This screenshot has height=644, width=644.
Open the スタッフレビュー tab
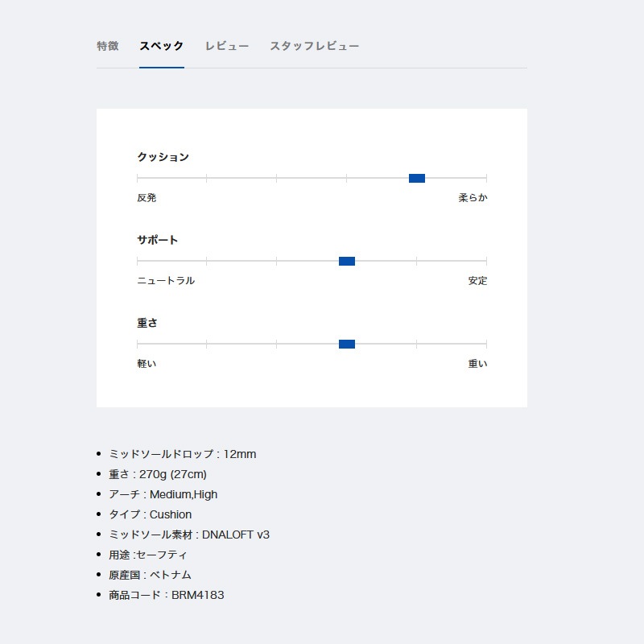coord(314,46)
